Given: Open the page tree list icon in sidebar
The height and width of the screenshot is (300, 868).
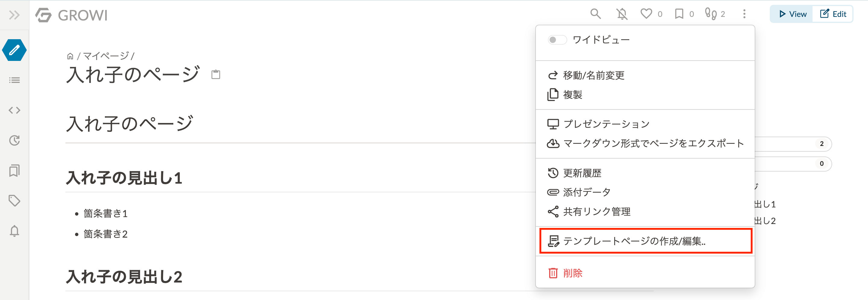Looking at the screenshot, I should pyautogui.click(x=14, y=80).
